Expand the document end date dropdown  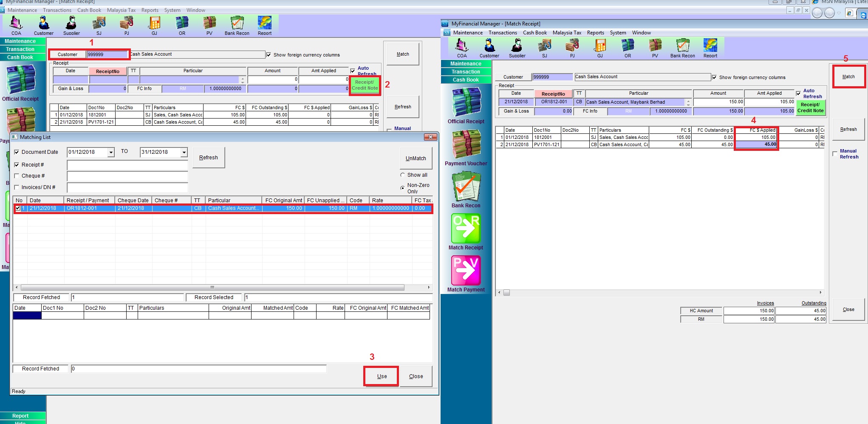click(x=184, y=152)
